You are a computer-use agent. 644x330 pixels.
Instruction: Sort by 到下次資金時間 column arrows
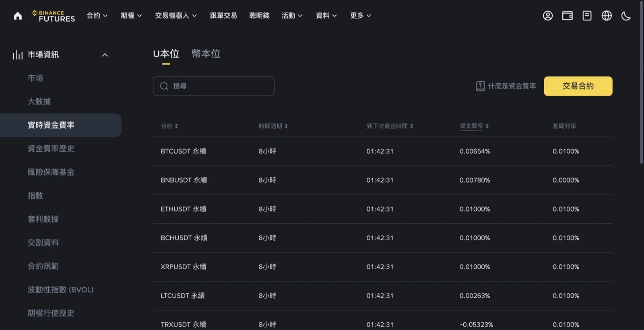coord(412,126)
